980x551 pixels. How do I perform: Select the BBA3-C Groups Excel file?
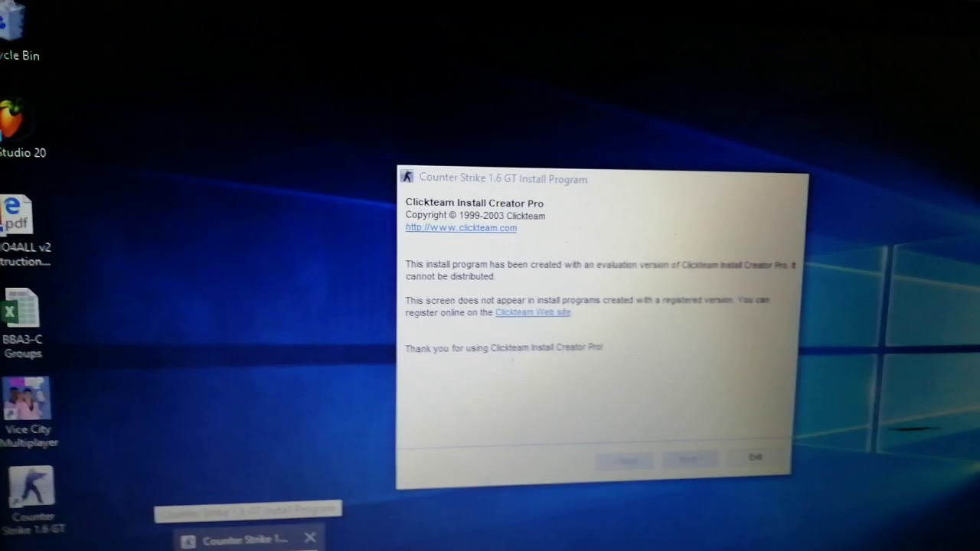(x=22, y=324)
